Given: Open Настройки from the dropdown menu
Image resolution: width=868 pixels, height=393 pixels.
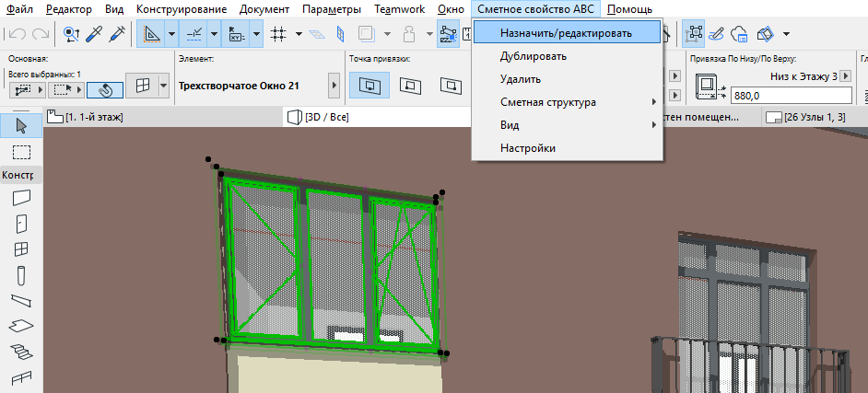Looking at the screenshot, I should click(568, 148).
